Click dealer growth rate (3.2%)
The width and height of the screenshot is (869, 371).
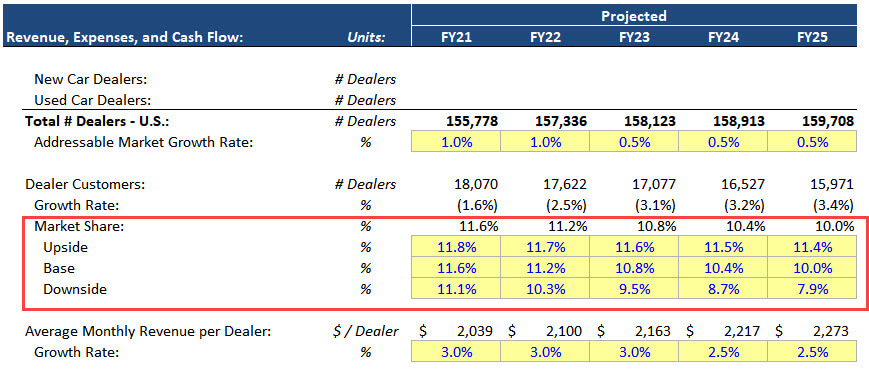tap(744, 205)
